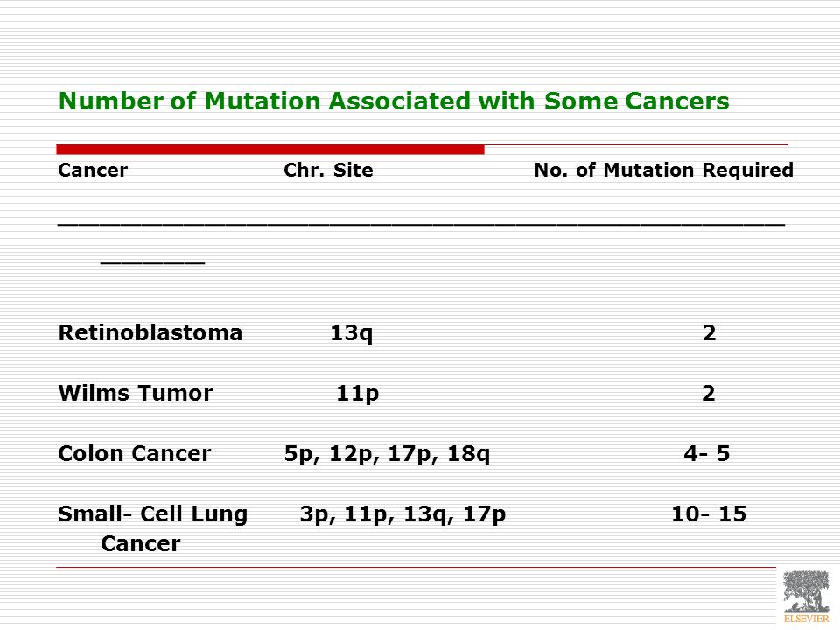Select the 'Cancer' column header
This screenshot has width=840, height=630.
[93, 170]
